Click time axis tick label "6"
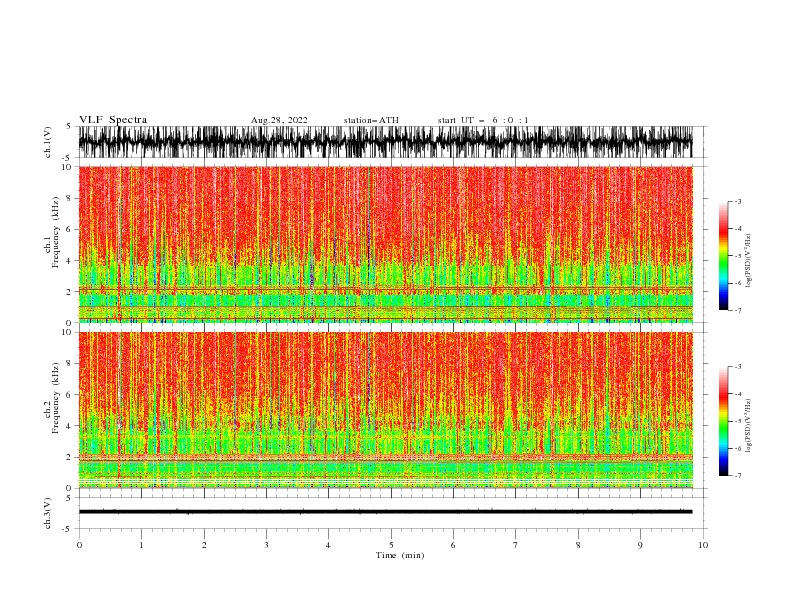The width and height of the screenshot is (792, 612). [453, 545]
